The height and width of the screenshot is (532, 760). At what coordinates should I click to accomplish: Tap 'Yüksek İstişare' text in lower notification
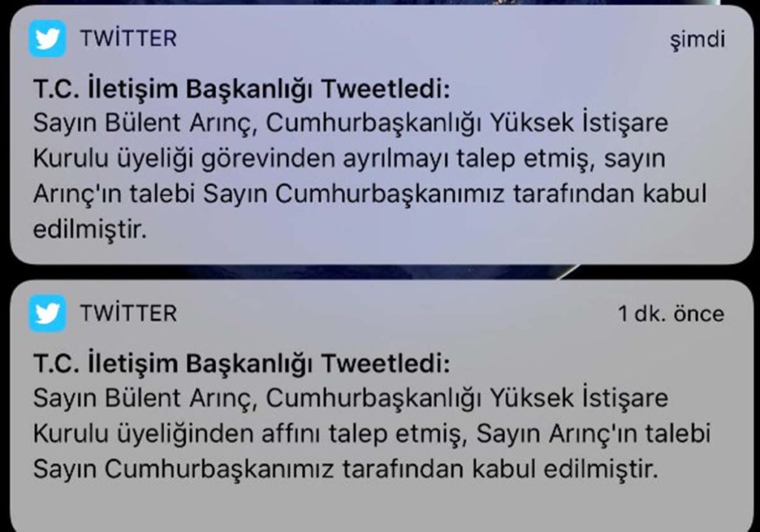pos(579,398)
